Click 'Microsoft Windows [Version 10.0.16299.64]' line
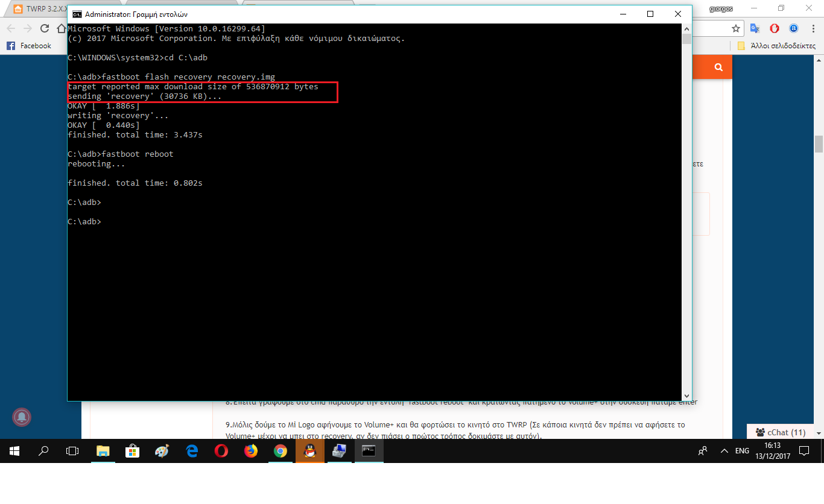The height and width of the screenshot is (504, 824). (166, 29)
